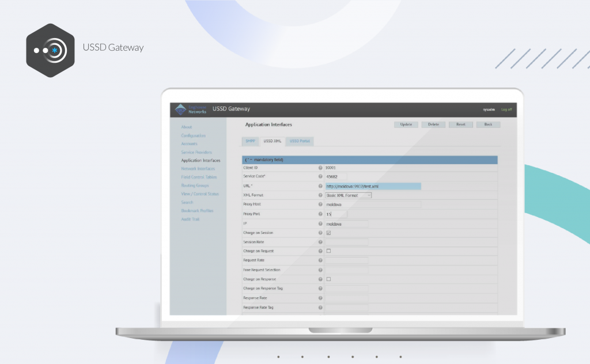Image resolution: width=590 pixels, height=364 pixels.
Task: Open help icon for Charge on Response
Action: [x=320, y=279]
